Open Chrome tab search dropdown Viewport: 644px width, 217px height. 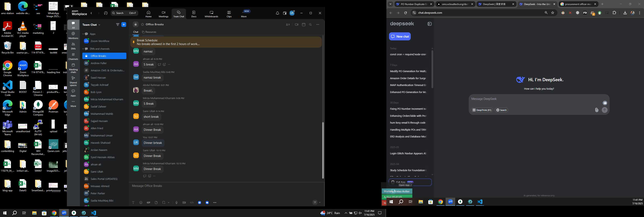coord(390,4)
